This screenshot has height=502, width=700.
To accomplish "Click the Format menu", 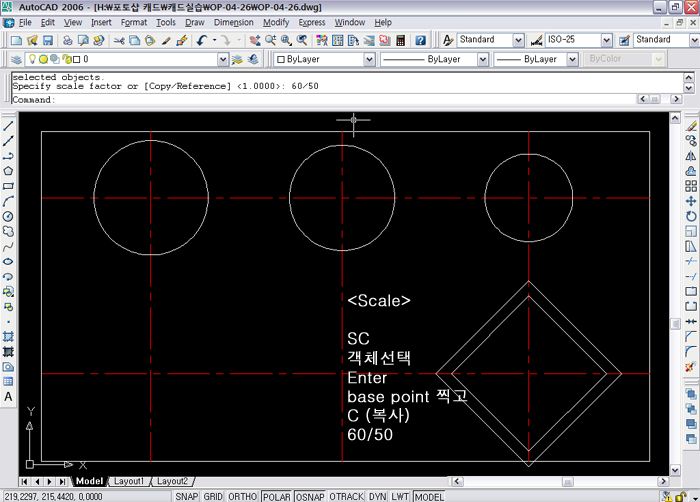I will coord(133,22).
